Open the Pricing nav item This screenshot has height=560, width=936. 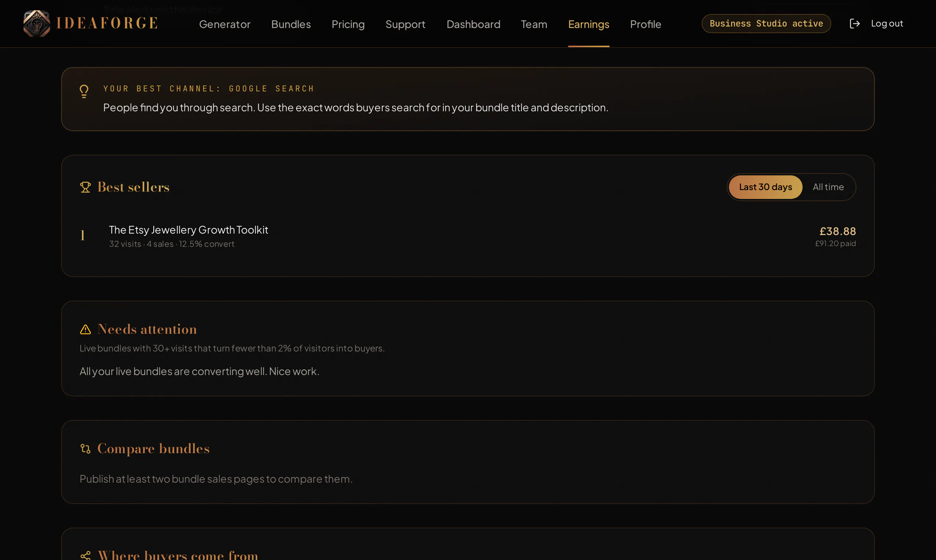348,24
